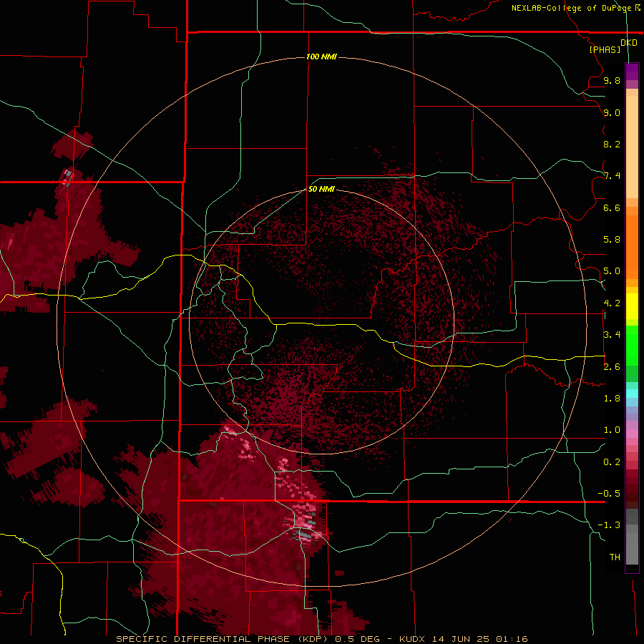Click the 4.2 value on the color scale
The width and height of the screenshot is (644, 644).
pos(612,303)
